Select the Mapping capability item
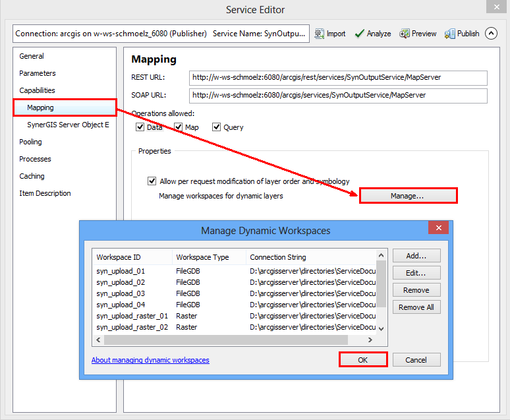Viewport: 510px width, 420px height. pos(41,107)
